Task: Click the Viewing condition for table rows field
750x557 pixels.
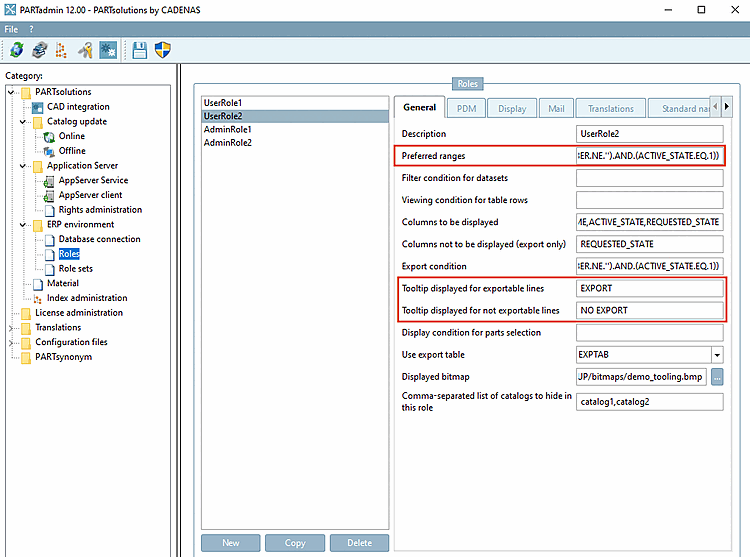Action: click(650, 200)
